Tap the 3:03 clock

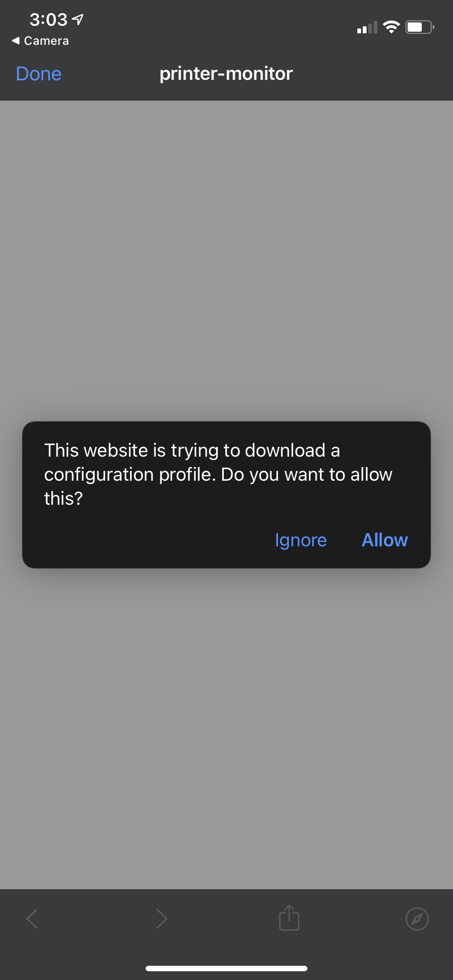(48, 20)
